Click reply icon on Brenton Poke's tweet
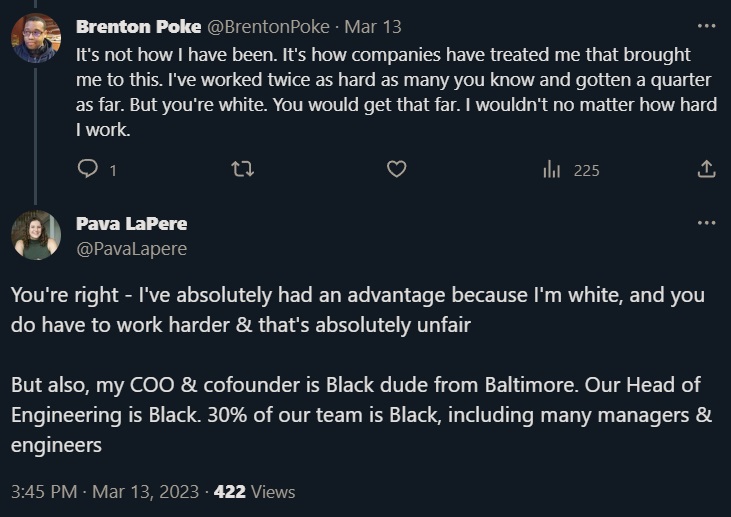 click(x=87, y=169)
